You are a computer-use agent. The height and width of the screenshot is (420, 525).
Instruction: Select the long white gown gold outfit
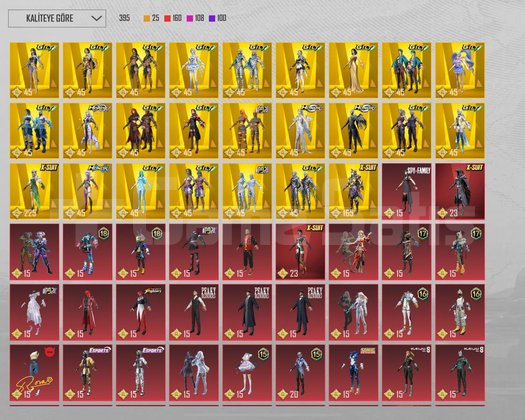coord(300,131)
